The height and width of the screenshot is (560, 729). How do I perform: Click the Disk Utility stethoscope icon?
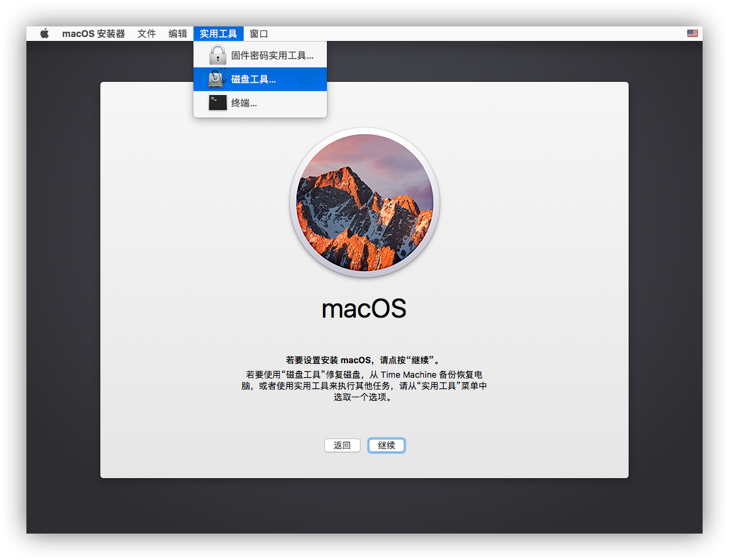(x=218, y=79)
